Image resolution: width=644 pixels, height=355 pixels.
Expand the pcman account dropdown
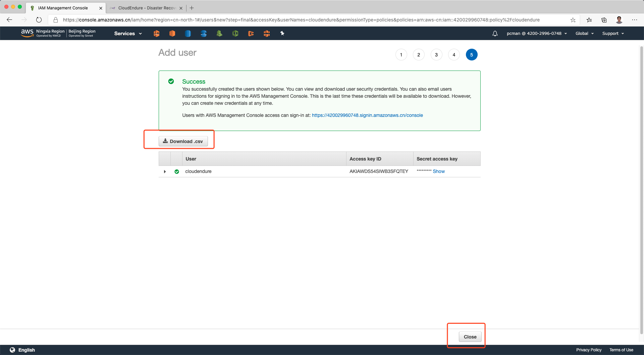click(x=537, y=34)
